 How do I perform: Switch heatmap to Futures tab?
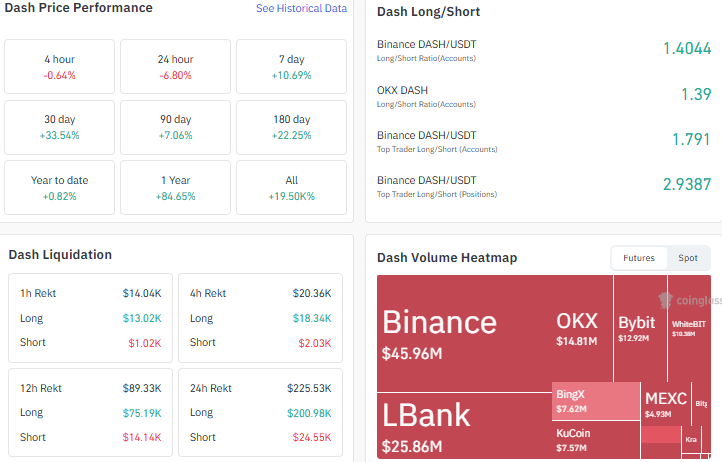(x=639, y=258)
